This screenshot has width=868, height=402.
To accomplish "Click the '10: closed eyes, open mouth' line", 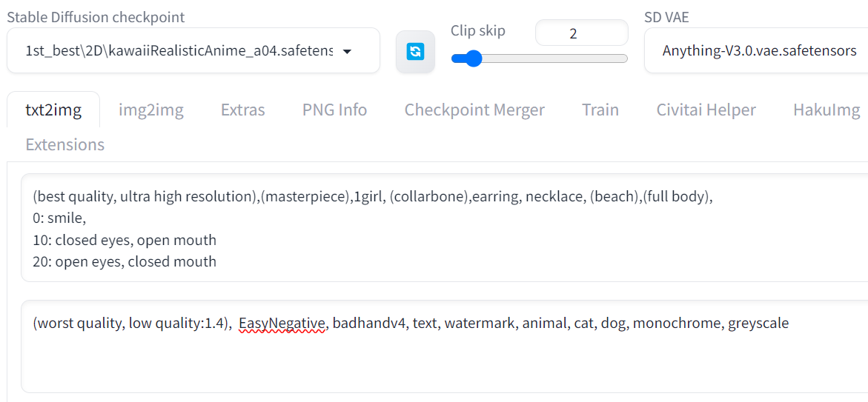I will (125, 241).
